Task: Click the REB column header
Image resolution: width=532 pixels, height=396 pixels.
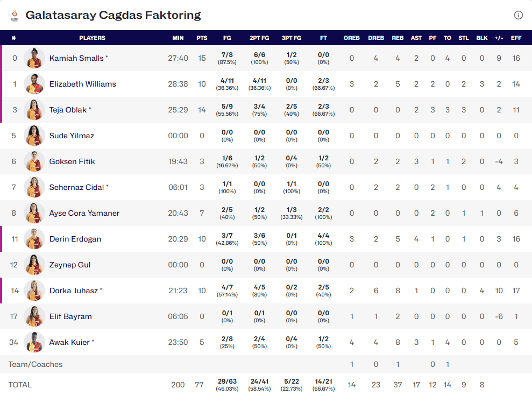Action: tap(398, 38)
